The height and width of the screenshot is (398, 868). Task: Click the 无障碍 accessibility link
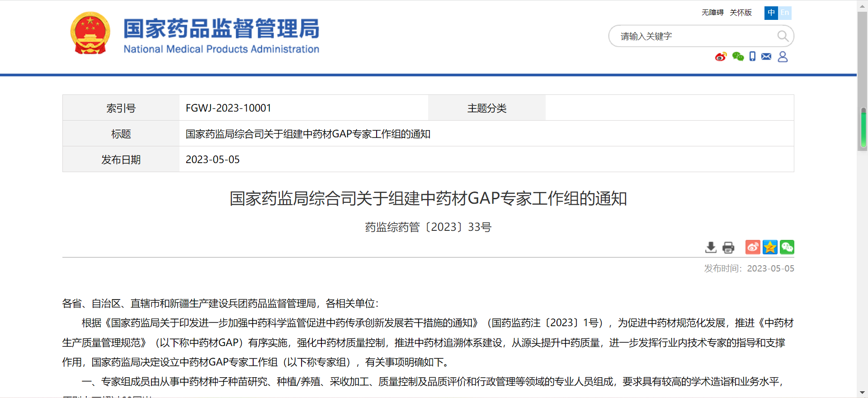712,13
